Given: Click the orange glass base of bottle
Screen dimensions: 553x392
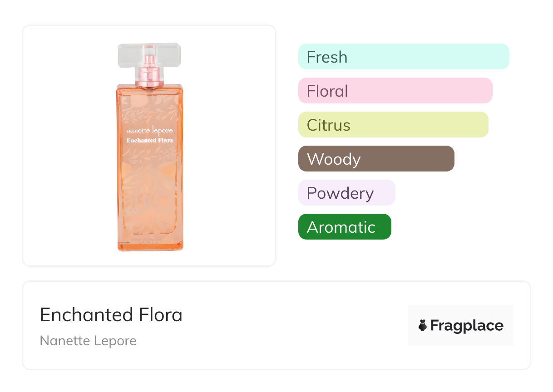Looking at the screenshot, I should click(x=149, y=245).
